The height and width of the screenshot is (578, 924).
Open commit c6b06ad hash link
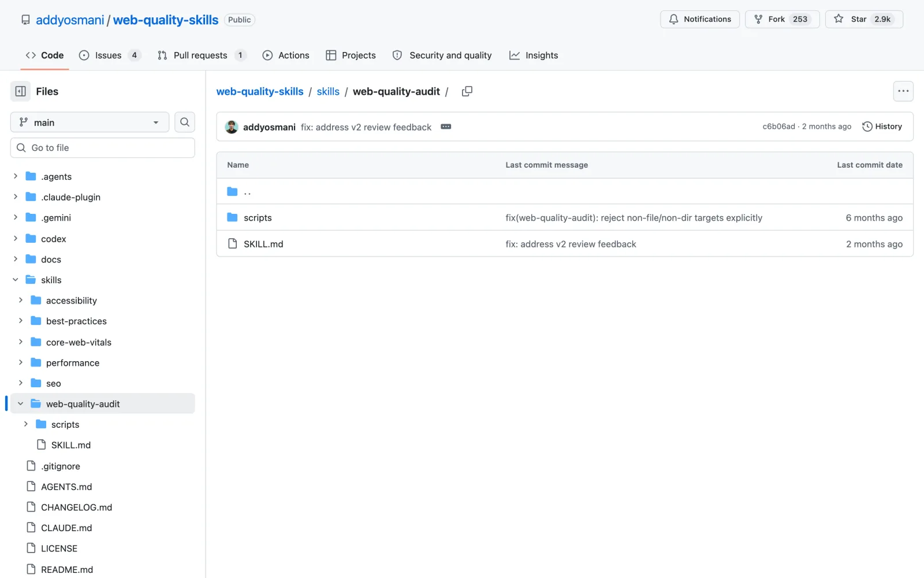pyautogui.click(x=778, y=127)
